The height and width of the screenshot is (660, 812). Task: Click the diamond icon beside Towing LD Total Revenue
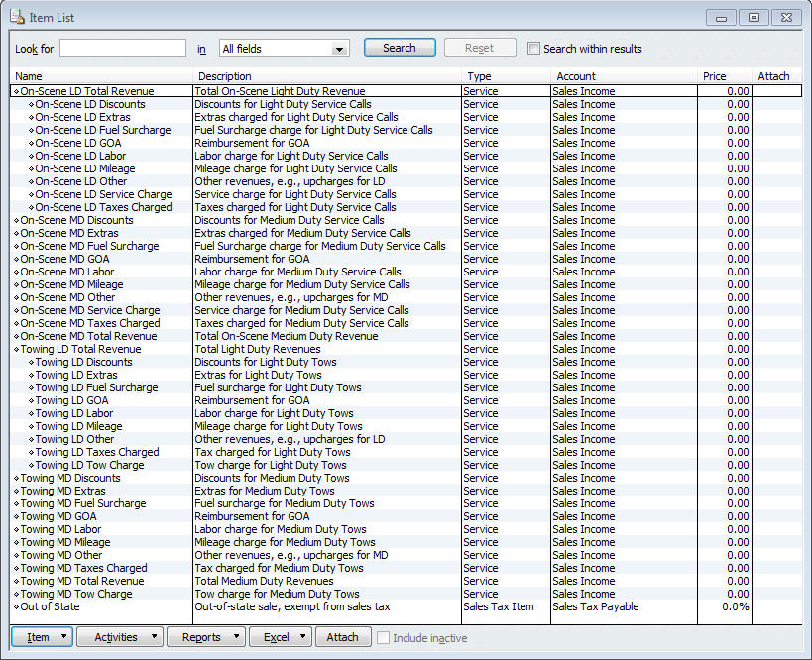(16, 350)
